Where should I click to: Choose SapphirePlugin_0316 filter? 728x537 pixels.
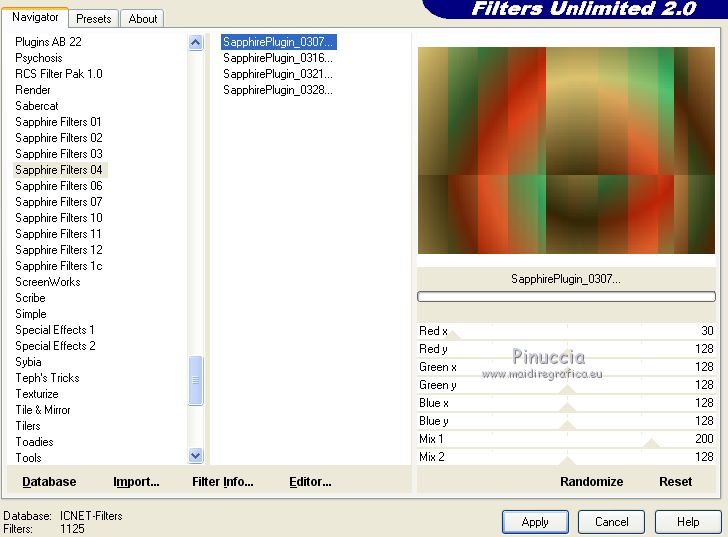[x=278, y=58]
